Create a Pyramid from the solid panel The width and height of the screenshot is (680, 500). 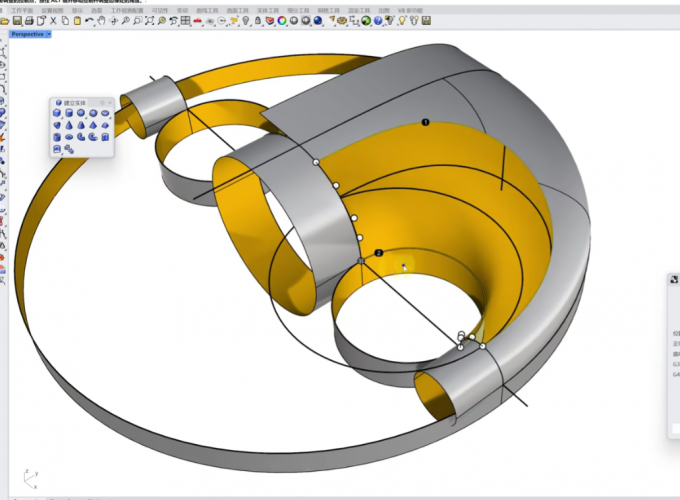click(x=93, y=125)
